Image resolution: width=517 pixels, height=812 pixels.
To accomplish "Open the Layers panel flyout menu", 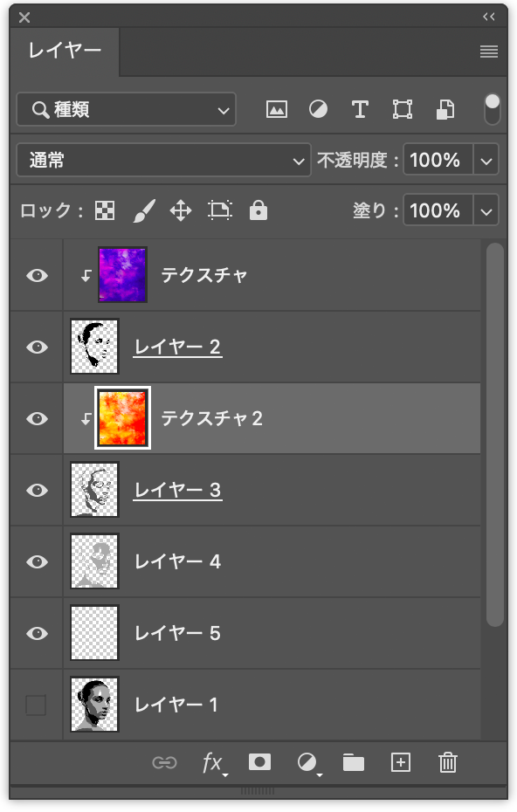I will [x=488, y=52].
